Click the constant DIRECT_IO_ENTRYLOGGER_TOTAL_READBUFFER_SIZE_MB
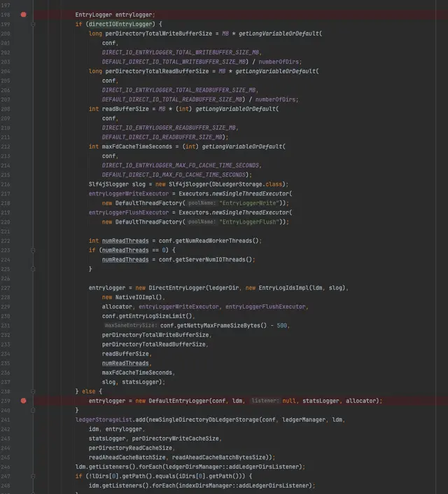This screenshot has height=494, width=448. coord(179,90)
